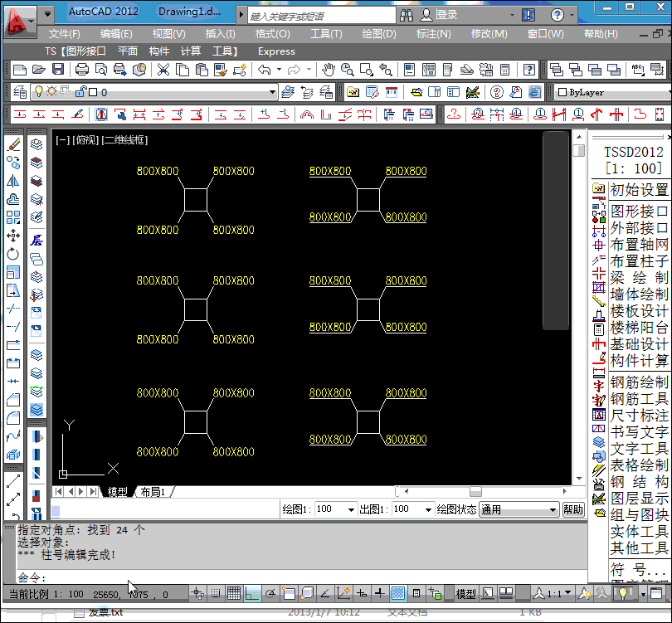Switch to the 布局1 layout tab

pos(153,492)
